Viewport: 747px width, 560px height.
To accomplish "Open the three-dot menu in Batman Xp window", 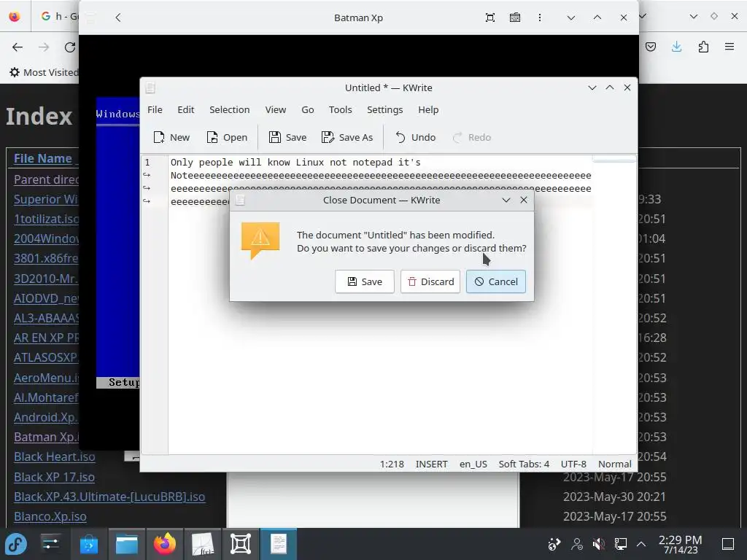I will (539, 17).
